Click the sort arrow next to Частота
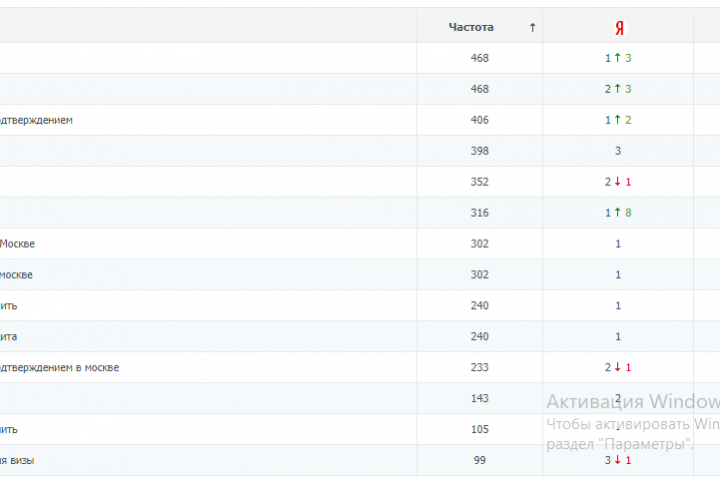This screenshot has height=478, width=720. 532,28
